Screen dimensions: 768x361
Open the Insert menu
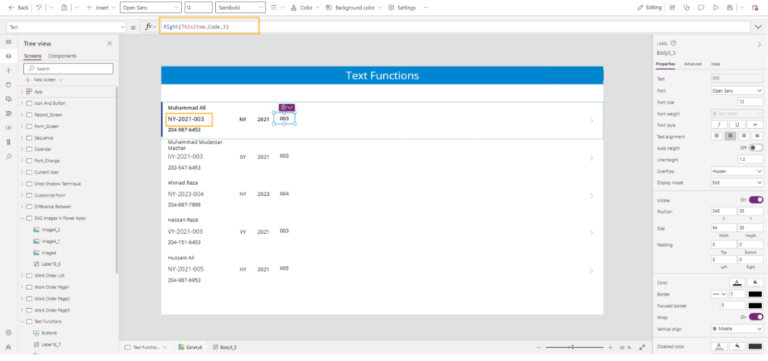(x=101, y=8)
